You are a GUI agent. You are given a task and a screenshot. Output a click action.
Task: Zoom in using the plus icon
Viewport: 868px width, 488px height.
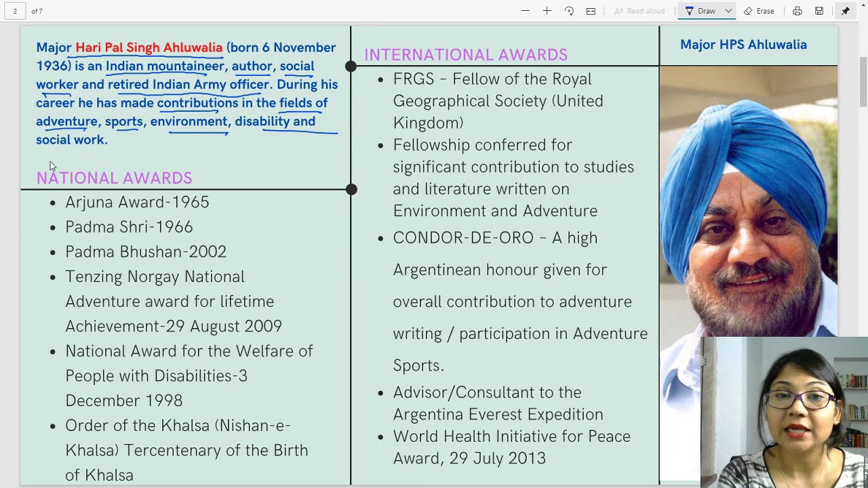(547, 11)
